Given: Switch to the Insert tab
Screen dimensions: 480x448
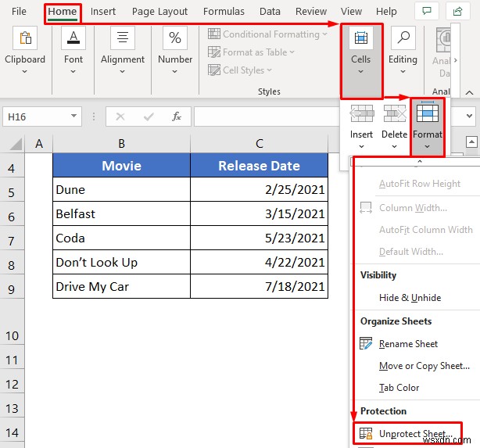Looking at the screenshot, I should tap(103, 12).
